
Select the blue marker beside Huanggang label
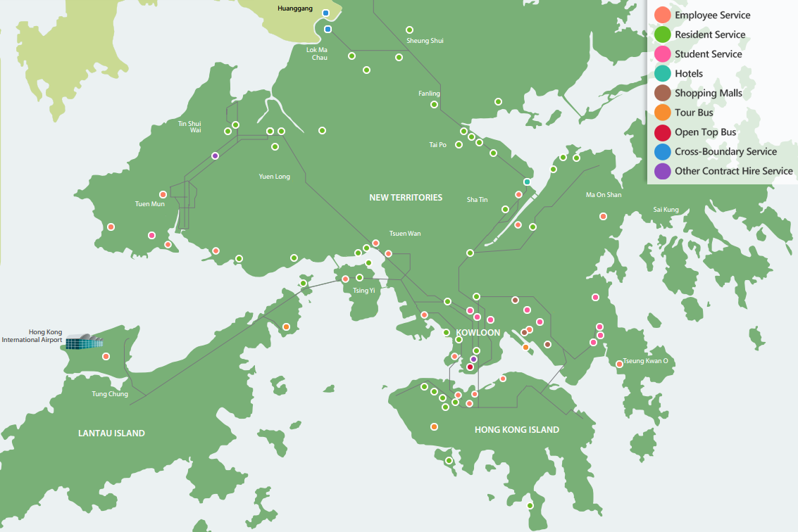coord(325,13)
